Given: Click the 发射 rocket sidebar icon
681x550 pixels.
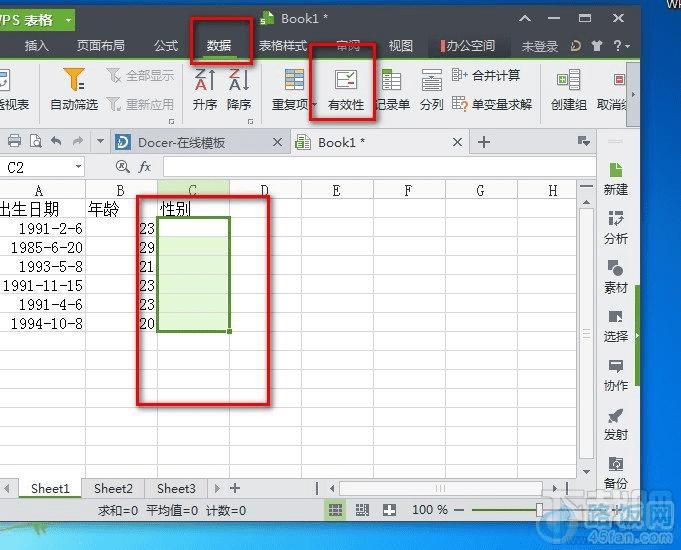Looking at the screenshot, I should point(615,415).
